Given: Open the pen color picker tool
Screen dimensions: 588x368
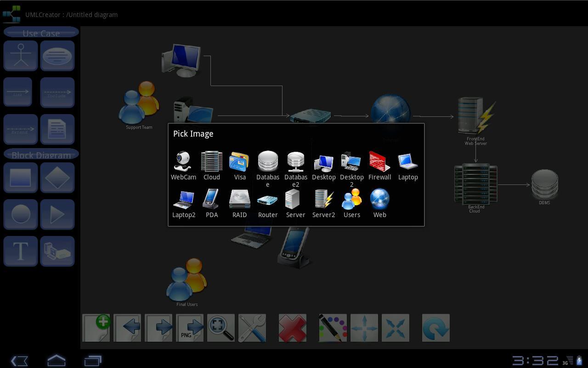Looking at the screenshot, I should [x=333, y=328].
